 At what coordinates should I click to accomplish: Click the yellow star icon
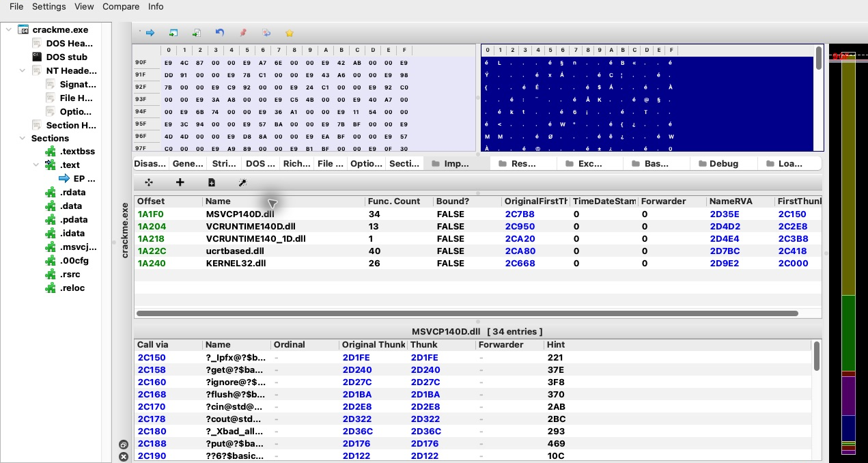tap(290, 33)
